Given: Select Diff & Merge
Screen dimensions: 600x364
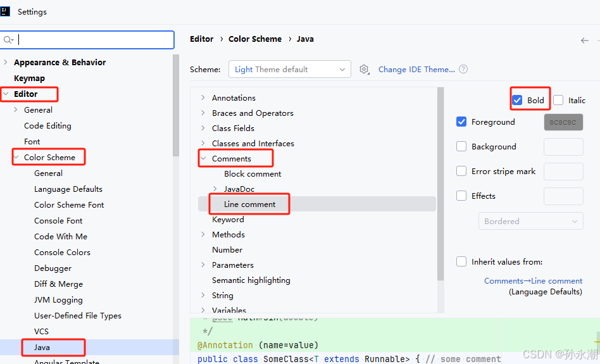Looking at the screenshot, I should 58,284.
